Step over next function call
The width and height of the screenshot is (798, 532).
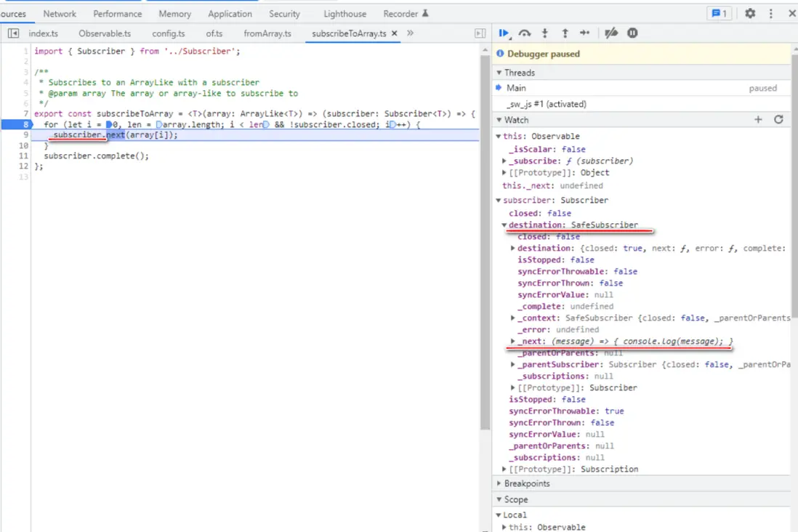click(524, 33)
